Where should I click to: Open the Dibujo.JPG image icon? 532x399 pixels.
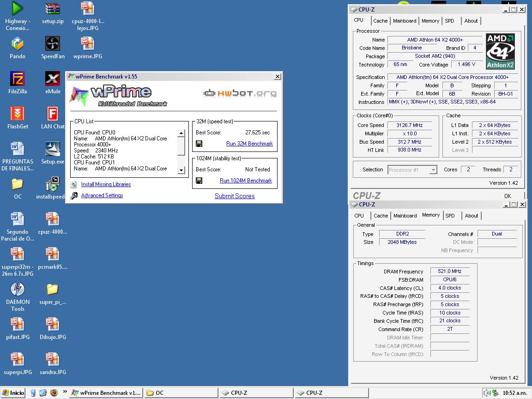point(53,328)
